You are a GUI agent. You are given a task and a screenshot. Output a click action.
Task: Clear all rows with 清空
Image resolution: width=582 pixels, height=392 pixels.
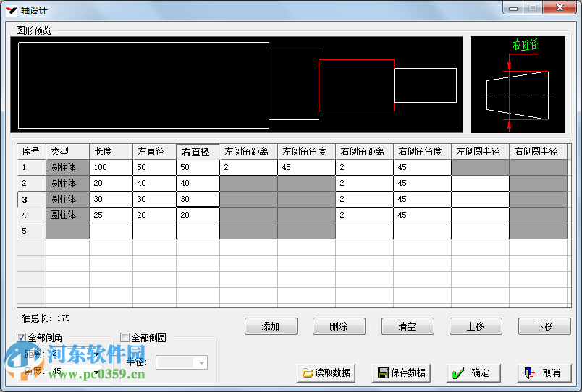[x=408, y=326]
